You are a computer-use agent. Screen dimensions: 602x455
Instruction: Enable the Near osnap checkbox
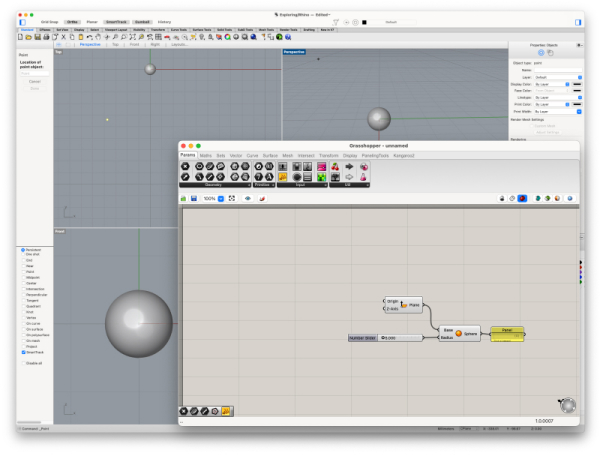click(x=23, y=266)
